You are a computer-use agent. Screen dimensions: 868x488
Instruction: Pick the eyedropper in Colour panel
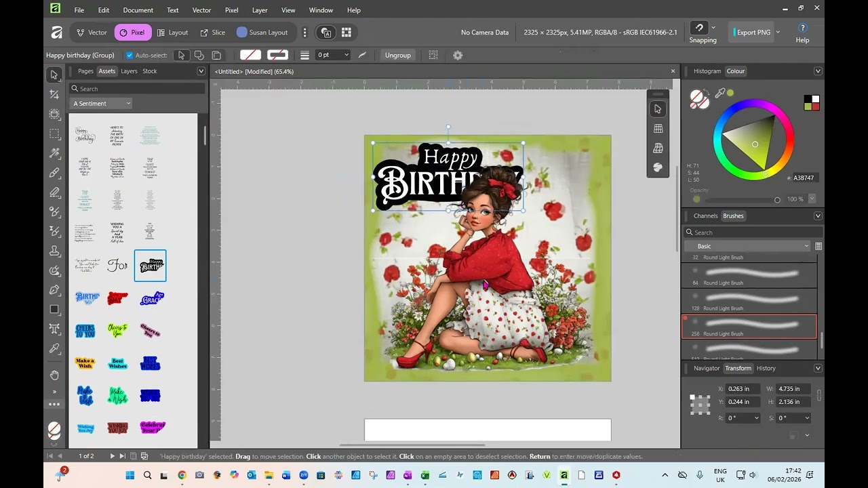pyautogui.click(x=720, y=94)
